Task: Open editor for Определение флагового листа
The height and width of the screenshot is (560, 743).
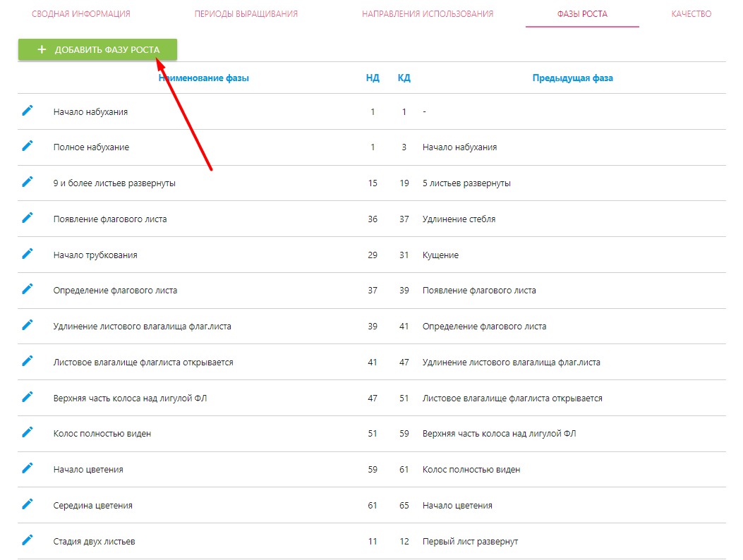Action: [28, 289]
